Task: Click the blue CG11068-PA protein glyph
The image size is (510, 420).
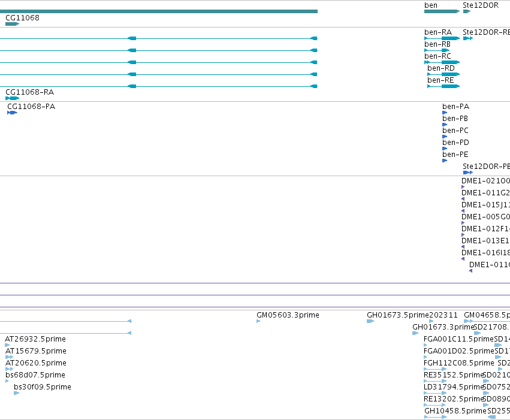Action: (x=12, y=113)
